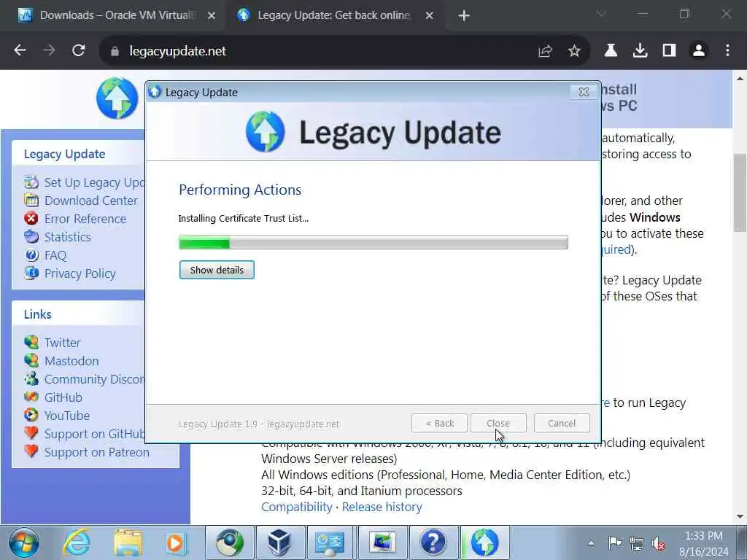Click the Close button in installer
The image size is (747, 560).
(x=498, y=424)
